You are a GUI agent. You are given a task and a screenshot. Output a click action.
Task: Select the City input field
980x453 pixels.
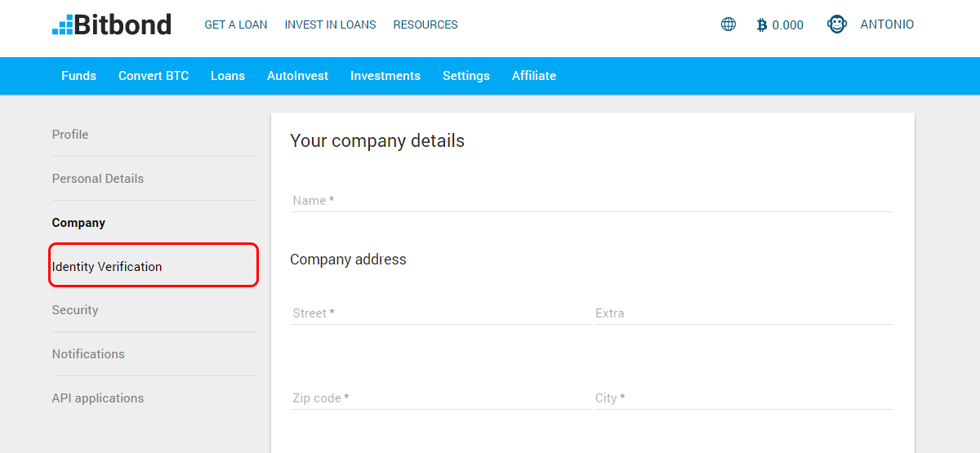[x=744, y=397]
